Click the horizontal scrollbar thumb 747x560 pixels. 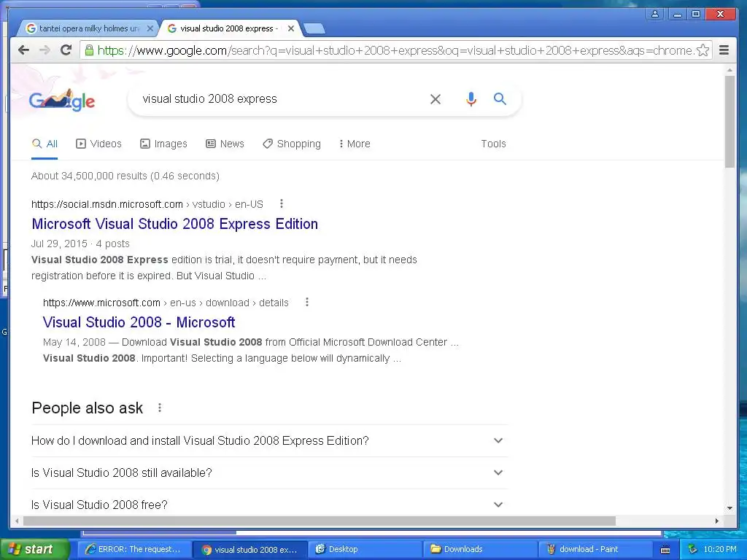(x=320, y=521)
